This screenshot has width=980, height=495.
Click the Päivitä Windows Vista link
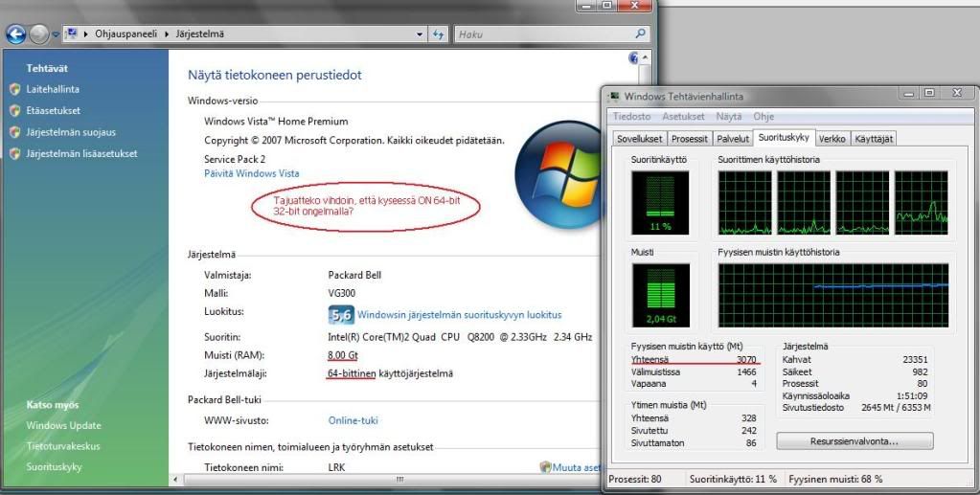(x=251, y=173)
